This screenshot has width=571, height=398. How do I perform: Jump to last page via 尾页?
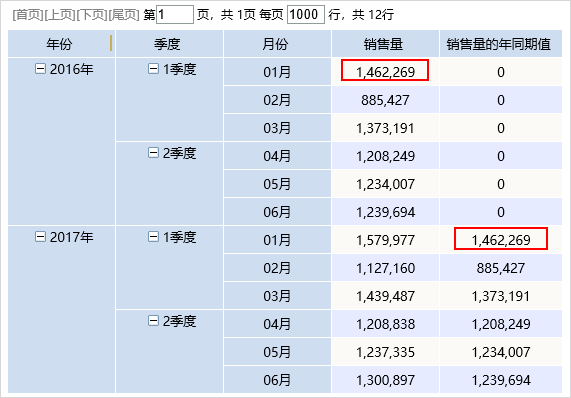click(x=124, y=15)
